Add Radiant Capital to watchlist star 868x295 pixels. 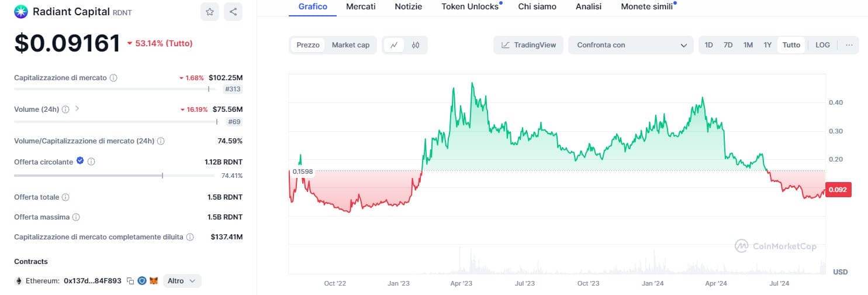click(210, 12)
